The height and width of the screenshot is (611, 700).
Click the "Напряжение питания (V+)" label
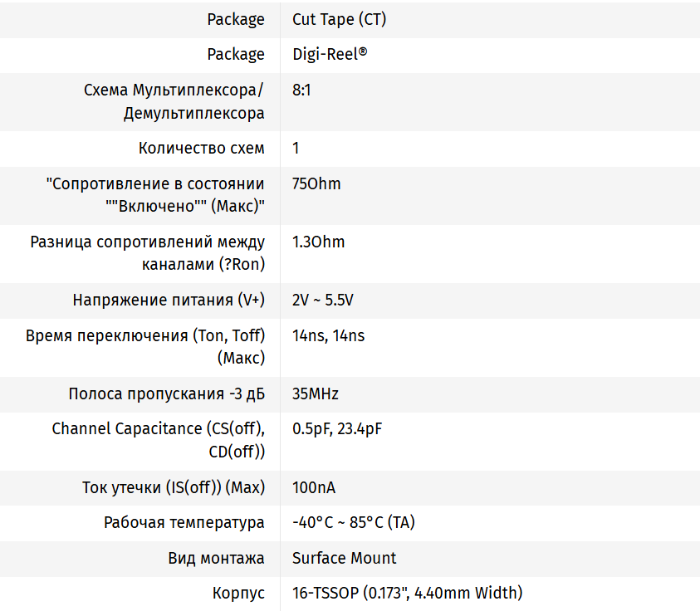169,301
